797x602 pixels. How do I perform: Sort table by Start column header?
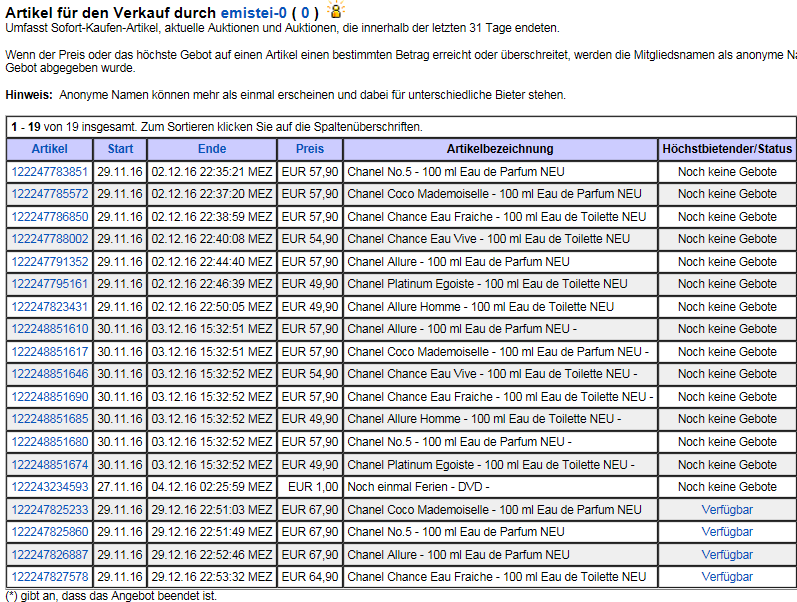tap(120, 149)
